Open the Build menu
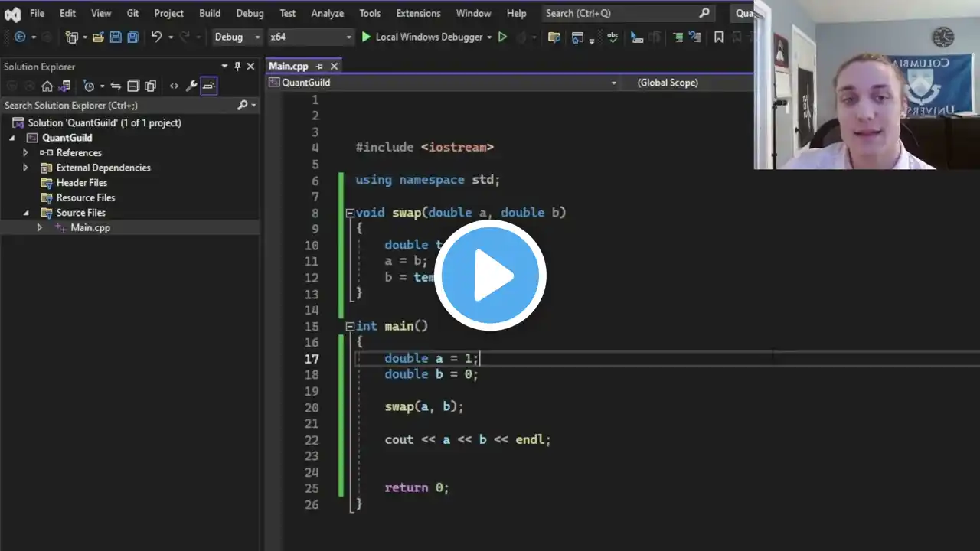Screen dimensions: 980x551 [210, 13]
